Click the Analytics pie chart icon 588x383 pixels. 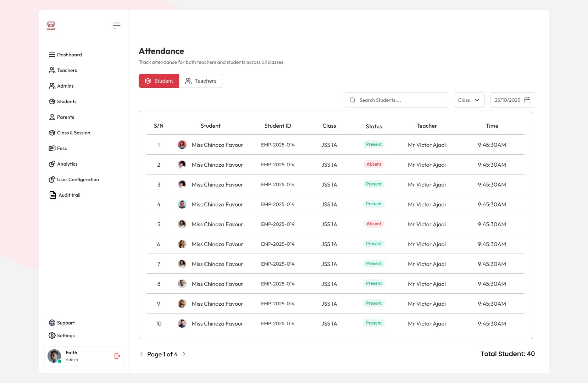(x=52, y=164)
